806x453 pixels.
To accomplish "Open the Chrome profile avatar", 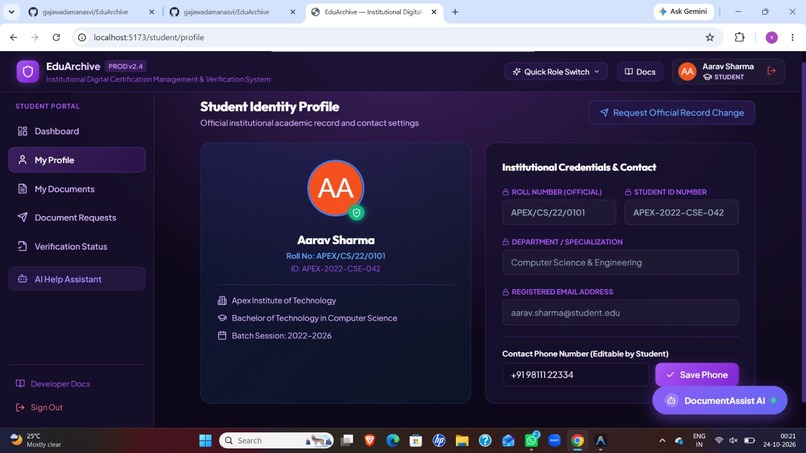I will (x=772, y=37).
